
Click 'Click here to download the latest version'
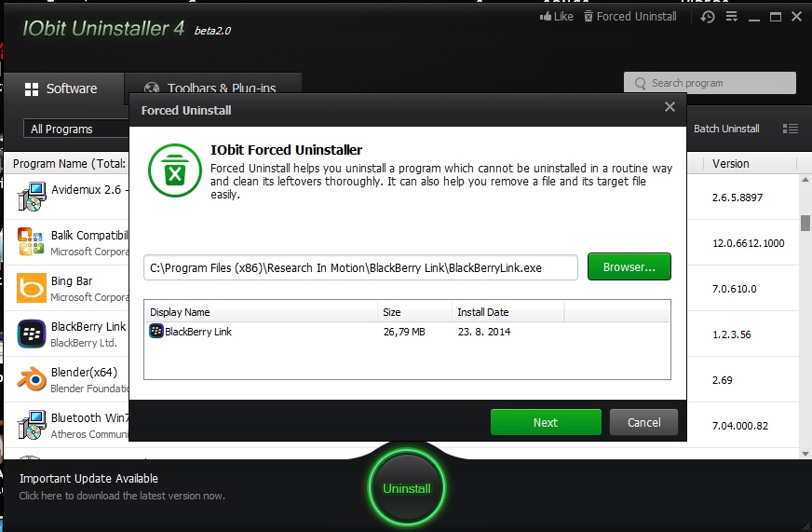click(122, 496)
